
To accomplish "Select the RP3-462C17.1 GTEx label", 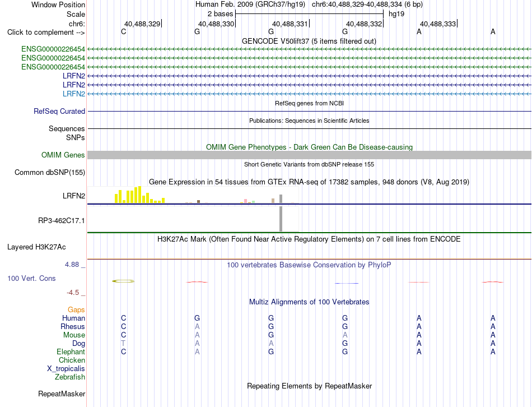I will (62, 220).
